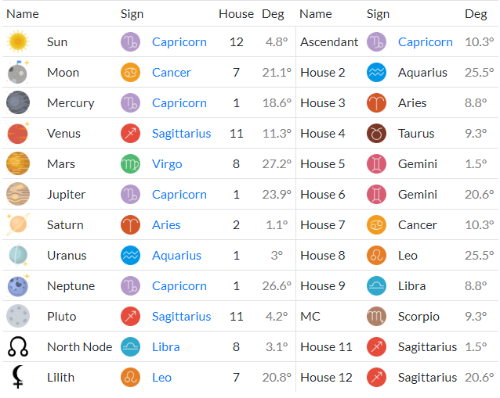Click the Moon planet icon

click(18, 72)
